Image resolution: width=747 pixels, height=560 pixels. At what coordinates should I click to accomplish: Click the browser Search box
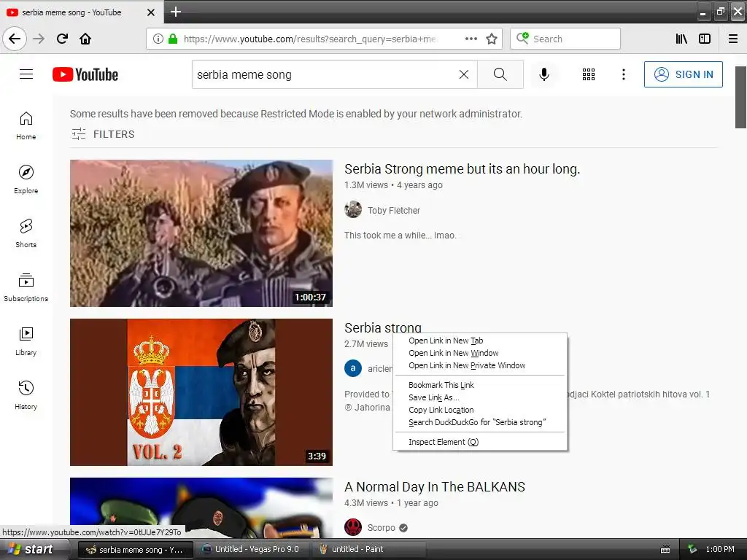coord(565,39)
